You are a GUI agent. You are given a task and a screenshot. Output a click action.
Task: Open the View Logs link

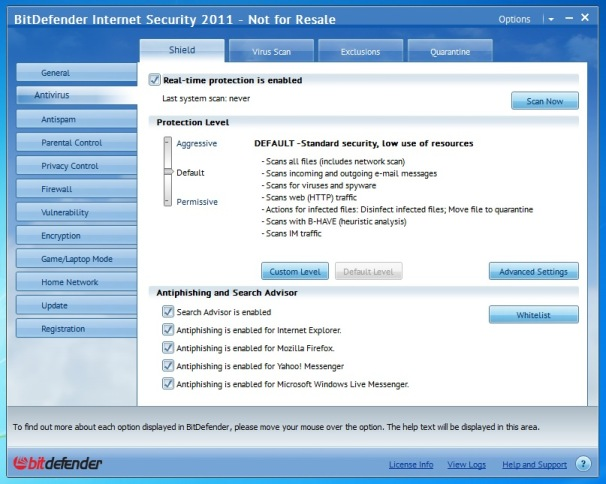(467, 465)
